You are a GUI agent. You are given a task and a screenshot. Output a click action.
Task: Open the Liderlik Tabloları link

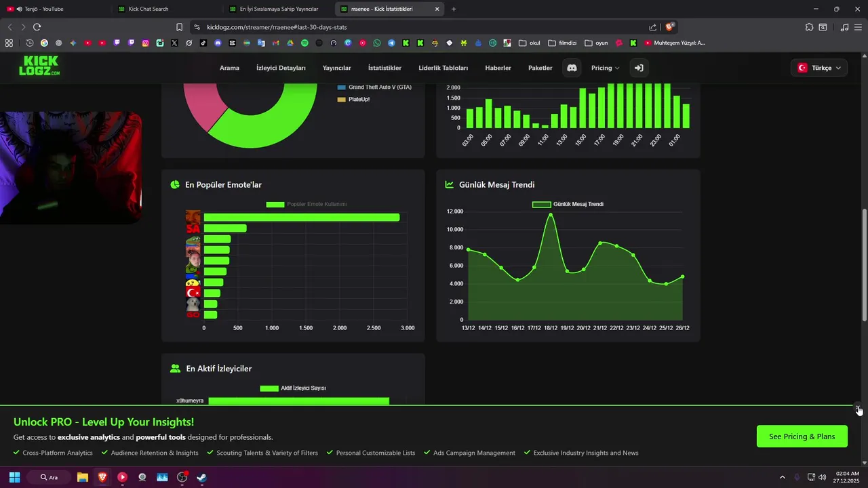[x=443, y=68]
